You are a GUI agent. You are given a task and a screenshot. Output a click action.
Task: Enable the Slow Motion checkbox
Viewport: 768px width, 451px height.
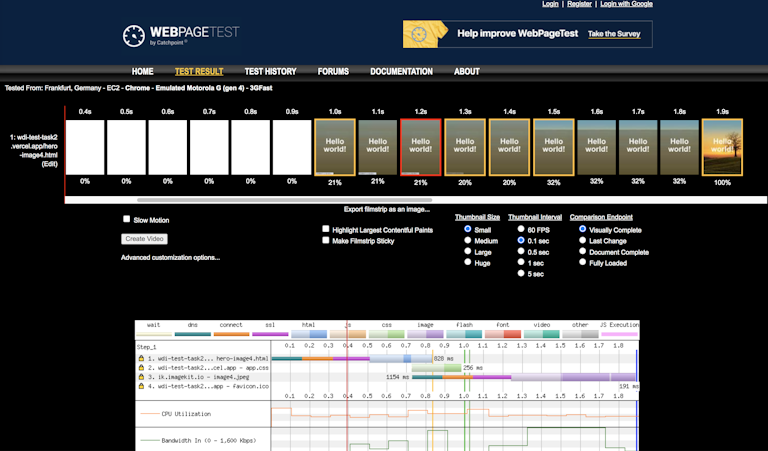(x=126, y=219)
